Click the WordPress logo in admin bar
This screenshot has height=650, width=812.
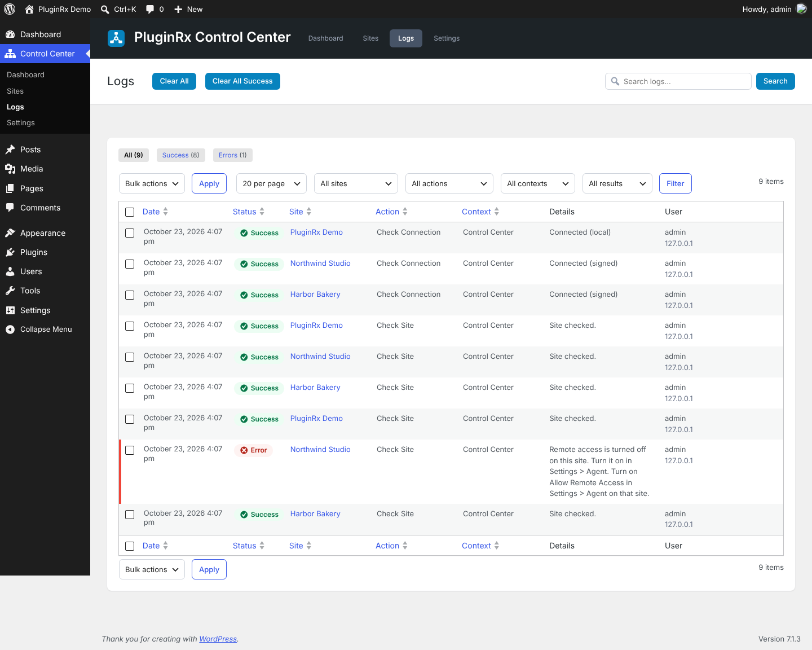point(10,9)
